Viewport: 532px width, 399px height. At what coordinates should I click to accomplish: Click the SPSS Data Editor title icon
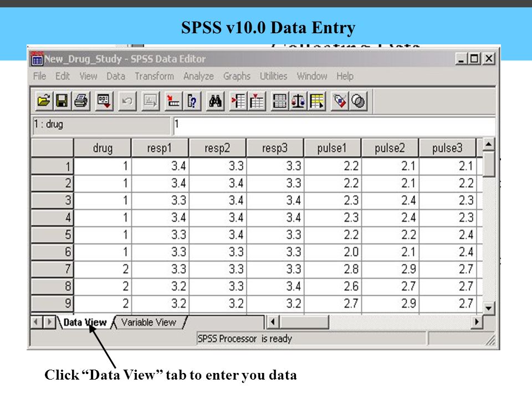[37, 59]
